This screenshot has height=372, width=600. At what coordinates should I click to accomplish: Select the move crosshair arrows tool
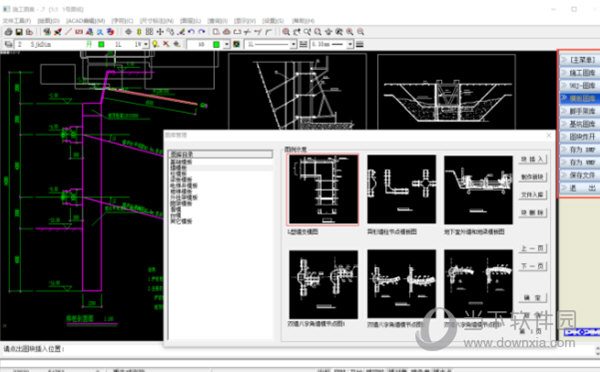(x=160, y=32)
